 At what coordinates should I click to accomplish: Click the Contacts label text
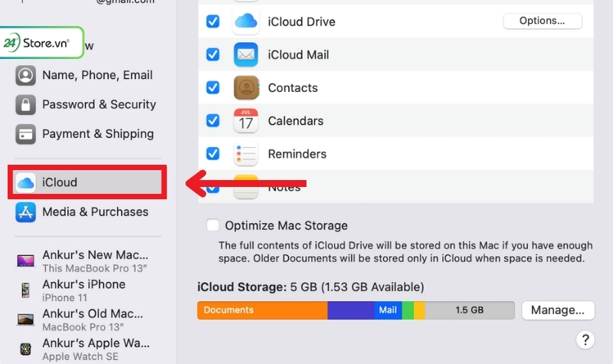pyautogui.click(x=293, y=87)
